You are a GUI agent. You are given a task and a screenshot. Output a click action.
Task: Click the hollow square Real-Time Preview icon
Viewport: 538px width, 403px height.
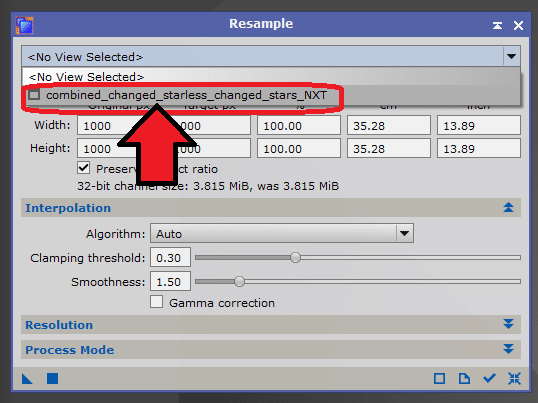click(440, 379)
